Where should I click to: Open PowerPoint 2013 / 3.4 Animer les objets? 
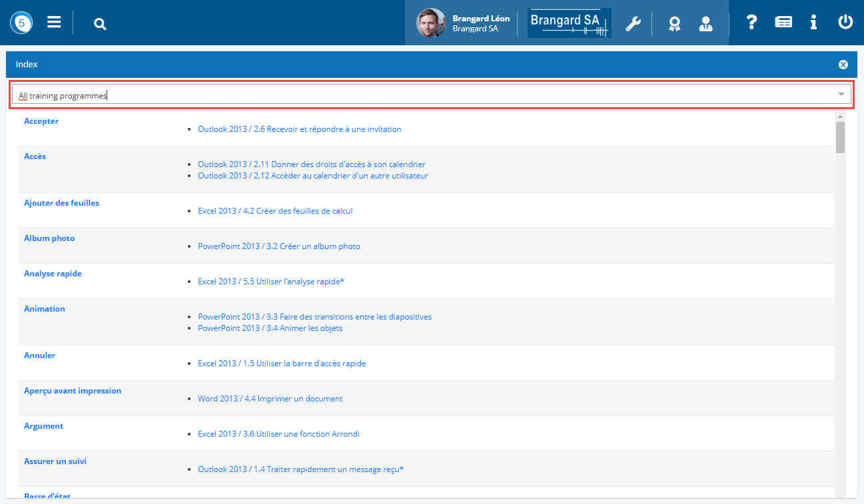click(270, 328)
